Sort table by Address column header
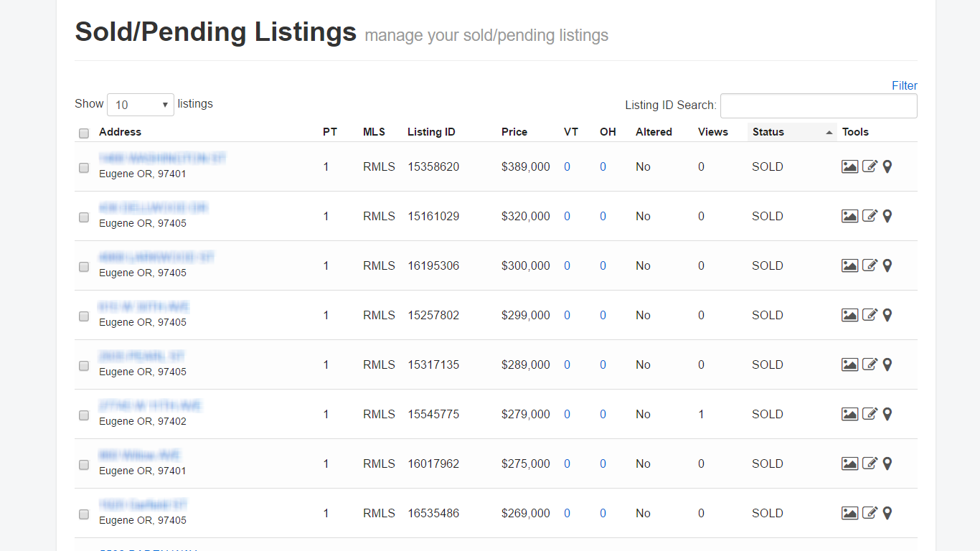This screenshot has width=980, height=551. tap(120, 132)
